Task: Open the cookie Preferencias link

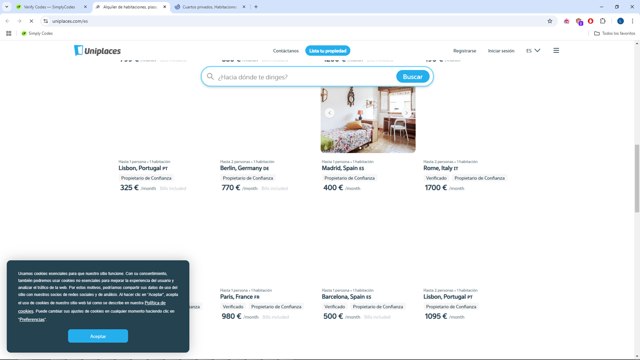Action: coord(32,320)
